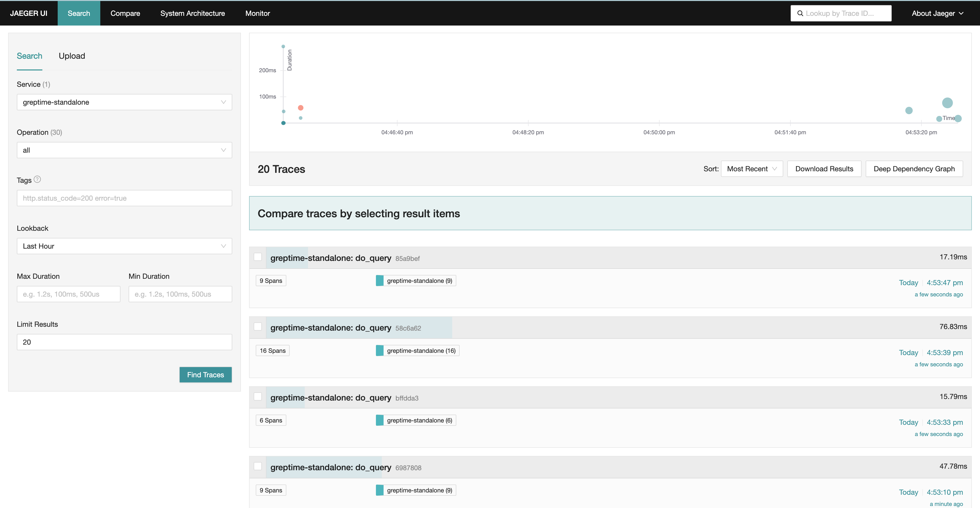980x508 pixels.
Task: Select checkbox for trace 58c6a62
Action: pos(258,326)
